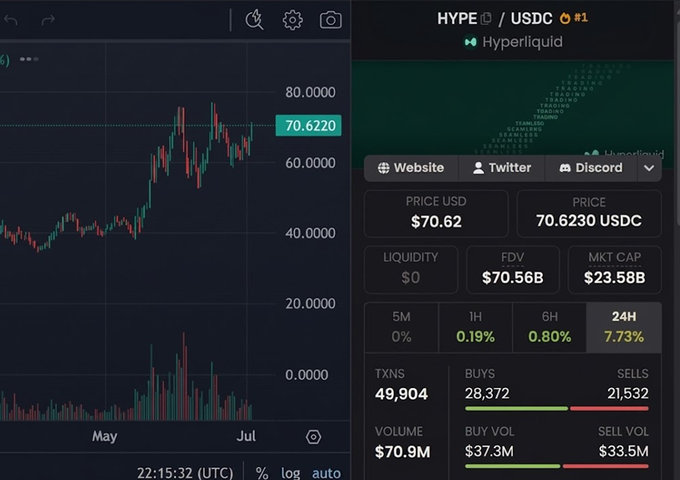Click the PRICE USD $70.62 box
Image resolution: width=680 pixels, height=480 pixels.
coord(436,214)
